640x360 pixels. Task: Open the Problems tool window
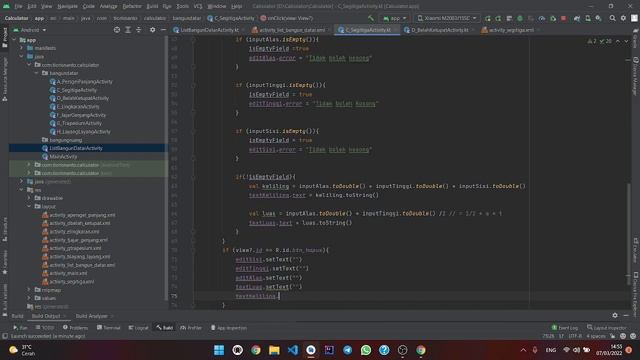click(x=76, y=328)
